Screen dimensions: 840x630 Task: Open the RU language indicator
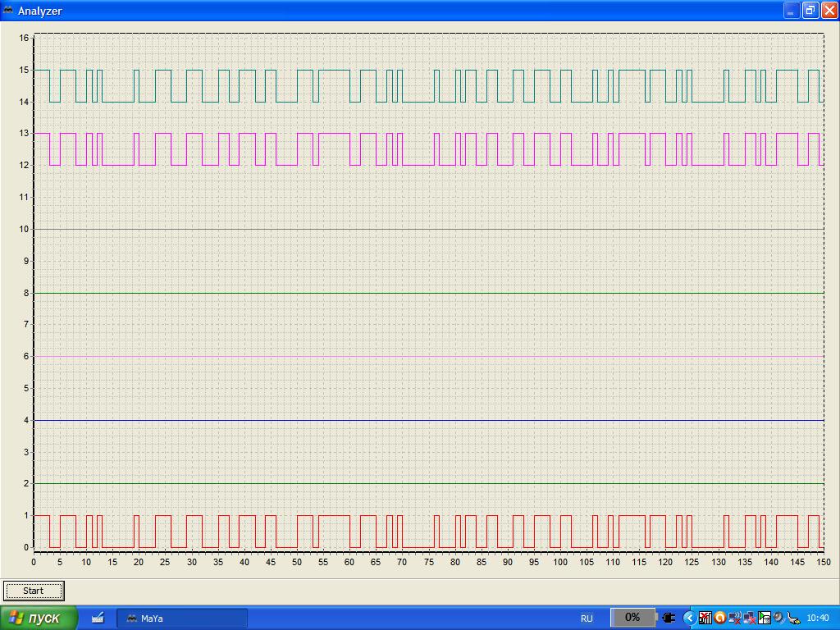[x=587, y=619]
